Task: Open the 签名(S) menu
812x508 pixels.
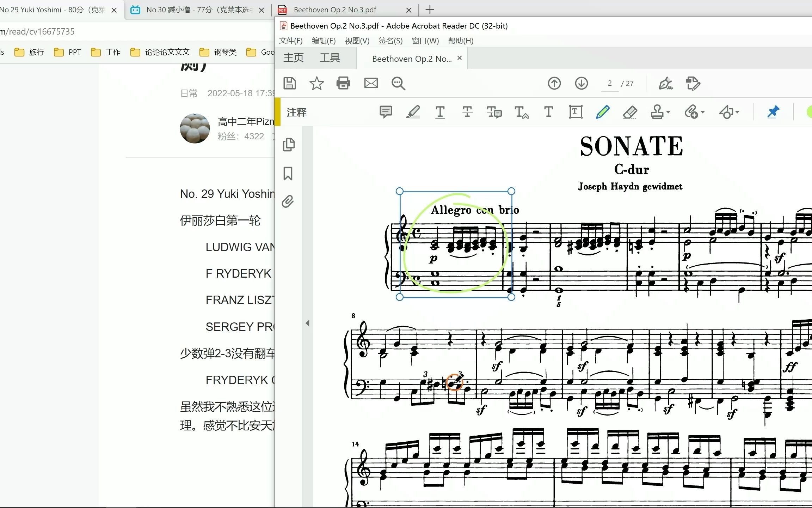Action: tap(390, 41)
